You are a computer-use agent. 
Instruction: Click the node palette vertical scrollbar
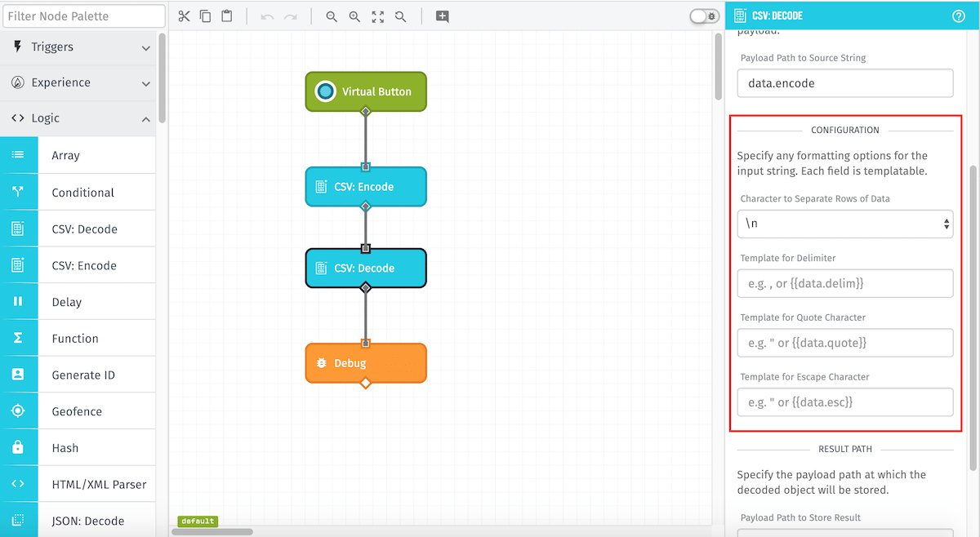point(162,78)
